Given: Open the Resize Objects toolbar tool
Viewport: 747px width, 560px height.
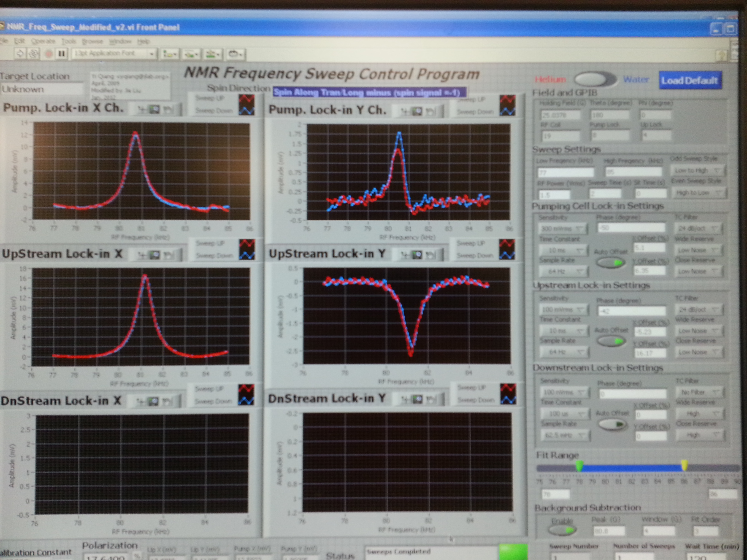Looking at the screenshot, I should (213, 54).
